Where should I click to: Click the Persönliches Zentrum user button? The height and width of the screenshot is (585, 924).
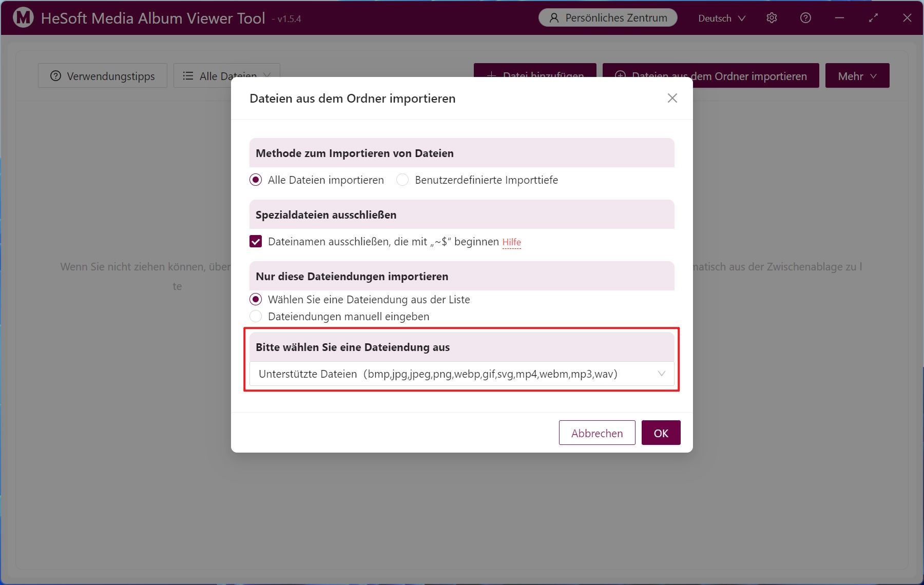[608, 18]
